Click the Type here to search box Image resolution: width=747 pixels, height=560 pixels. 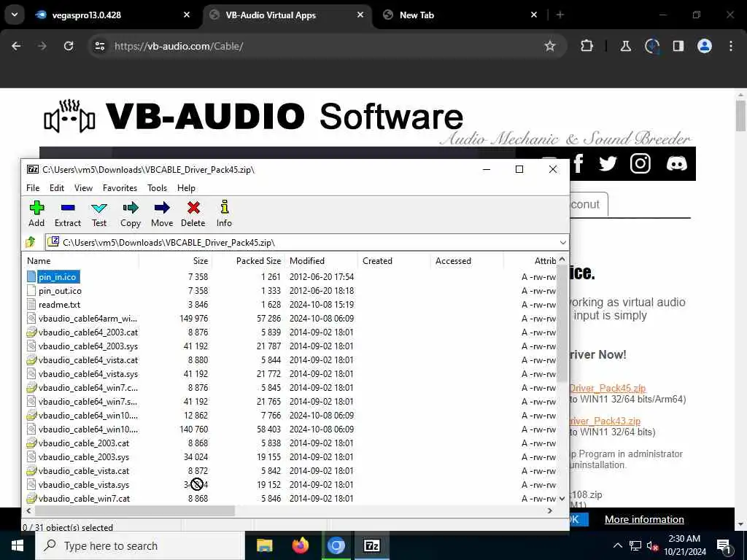139,545
